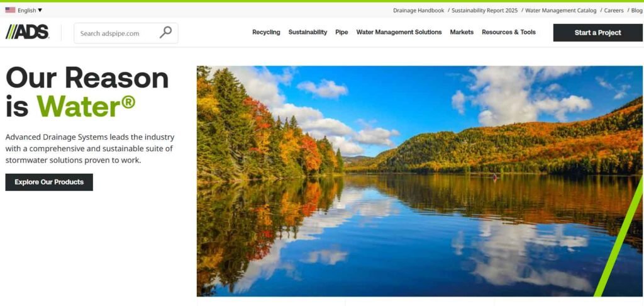This screenshot has height=306, width=644.
Task: Open the Pipe menu
Action: tap(341, 32)
